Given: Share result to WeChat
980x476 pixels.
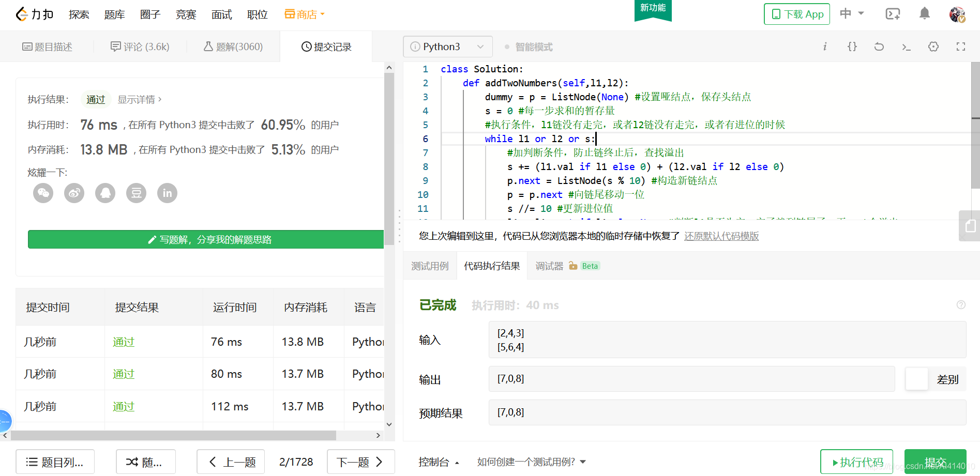Looking at the screenshot, I should (43, 193).
